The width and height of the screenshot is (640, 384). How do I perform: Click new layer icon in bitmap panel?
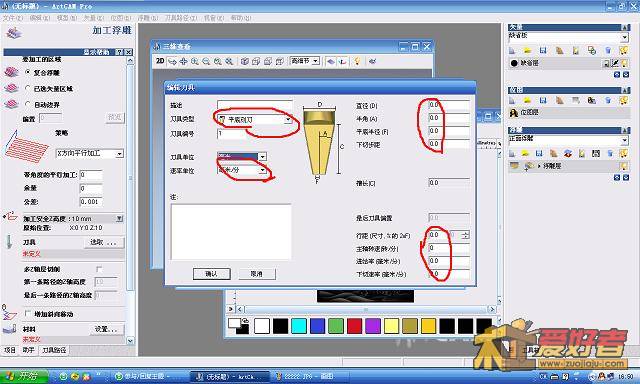(x=512, y=100)
